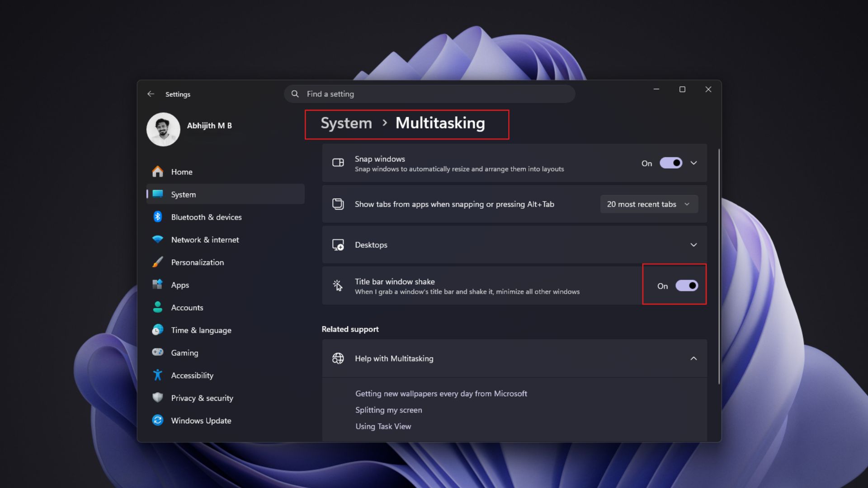Turn off the Snap windows toggle
The image size is (868, 488).
click(671, 163)
